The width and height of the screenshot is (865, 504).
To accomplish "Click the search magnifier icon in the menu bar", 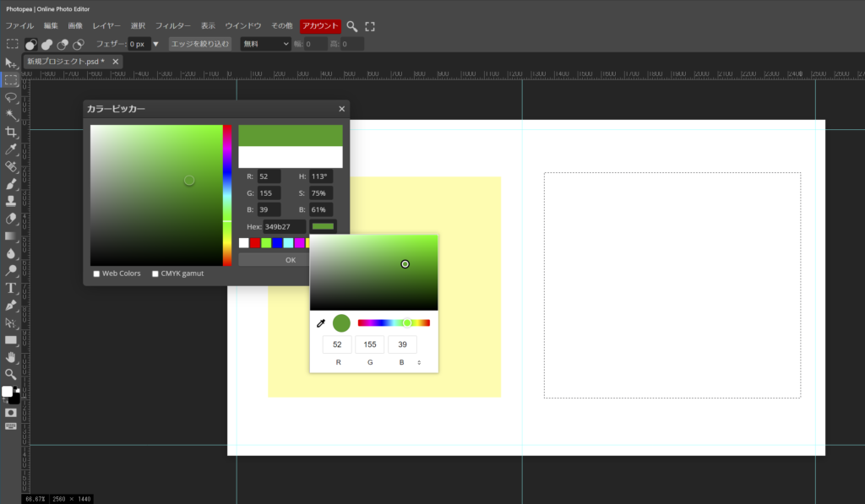I will coord(352,26).
